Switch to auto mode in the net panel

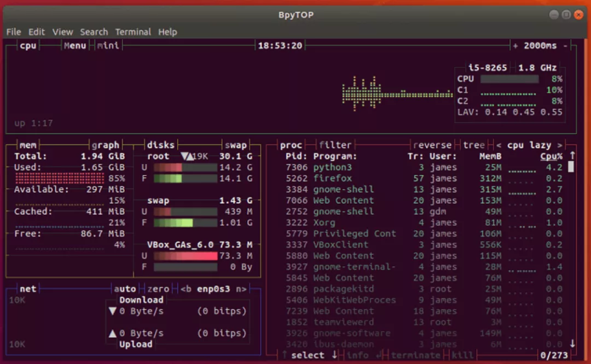click(x=125, y=289)
